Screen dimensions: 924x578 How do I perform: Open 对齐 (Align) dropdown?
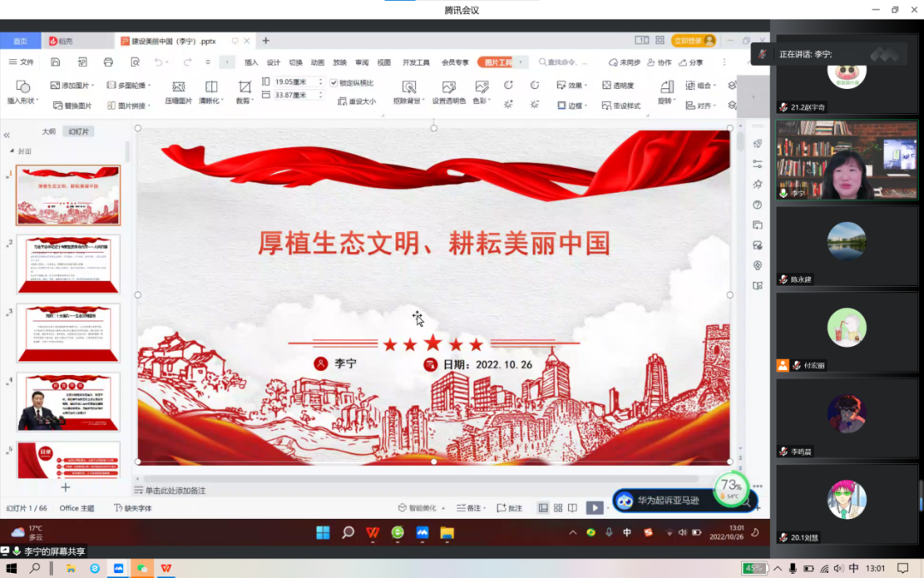point(701,105)
